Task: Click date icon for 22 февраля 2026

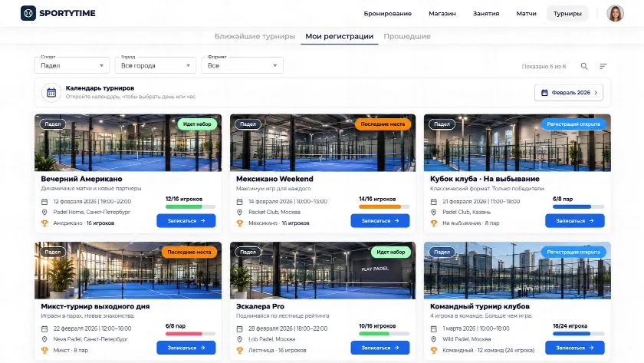Action: [44, 328]
